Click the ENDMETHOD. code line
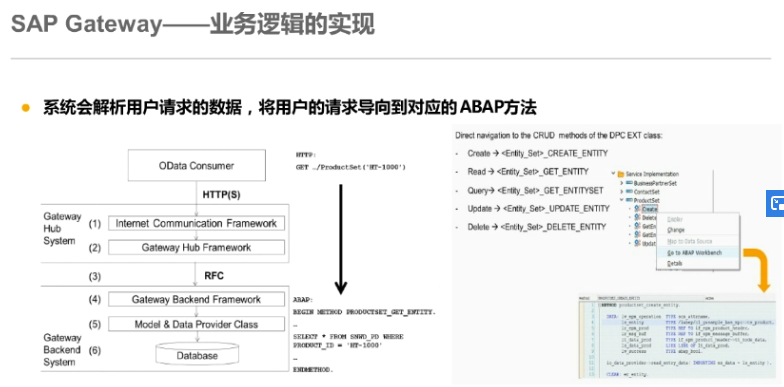Image resolution: width=784 pixels, height=387 pixels. tap(313, 370)
